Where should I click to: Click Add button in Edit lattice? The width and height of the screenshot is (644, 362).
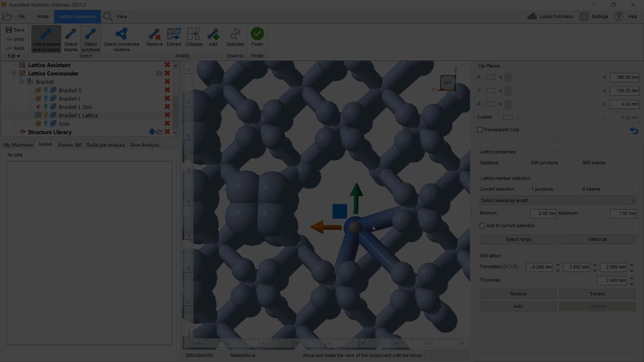[518, 306]
